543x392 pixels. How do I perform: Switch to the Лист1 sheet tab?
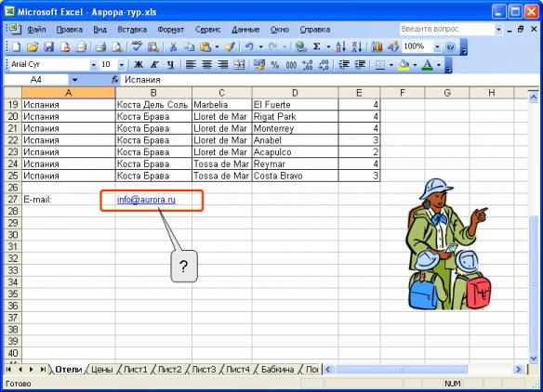pos(136,370)
